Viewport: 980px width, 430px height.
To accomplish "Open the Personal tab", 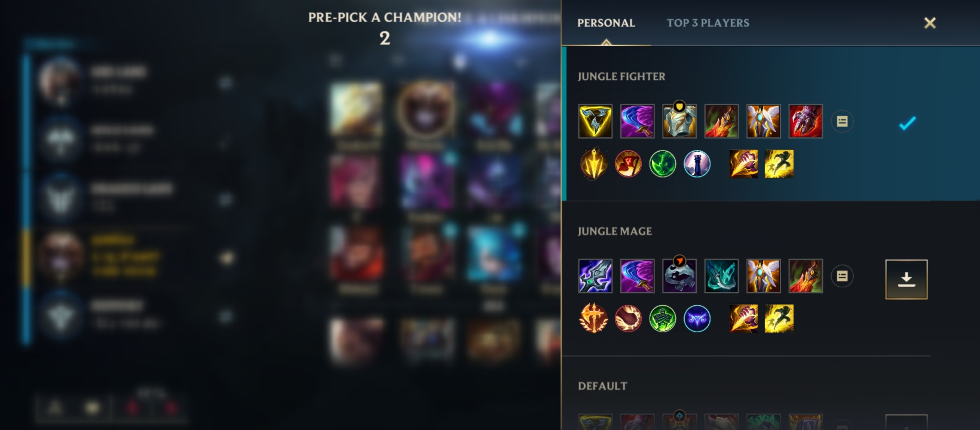I will [606, 23].
